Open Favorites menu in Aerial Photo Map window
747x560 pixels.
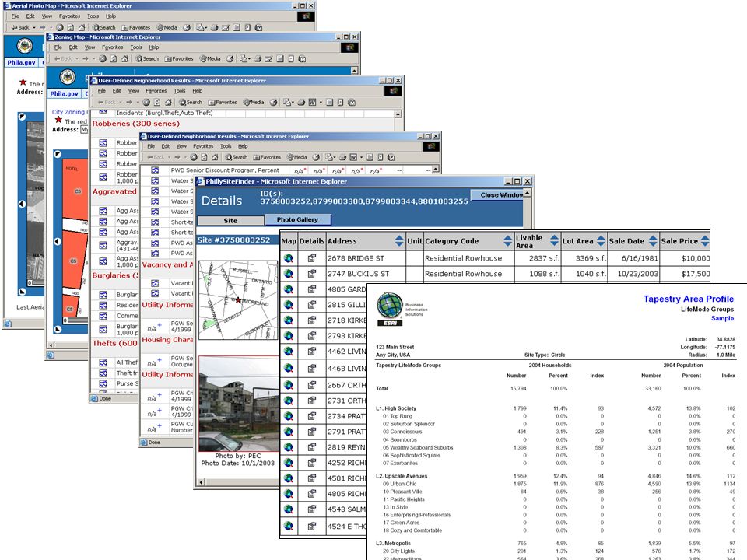tap(69, 16)
